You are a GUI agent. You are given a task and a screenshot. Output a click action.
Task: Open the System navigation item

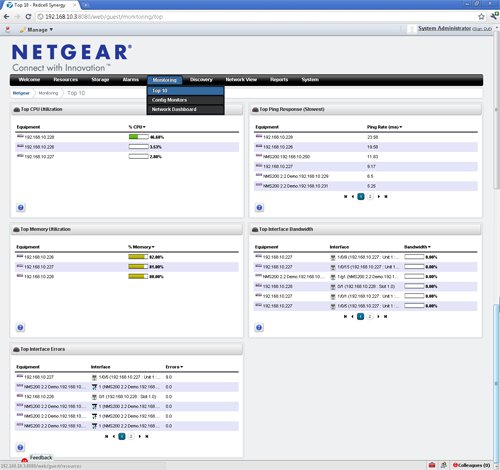pos(310,80)
